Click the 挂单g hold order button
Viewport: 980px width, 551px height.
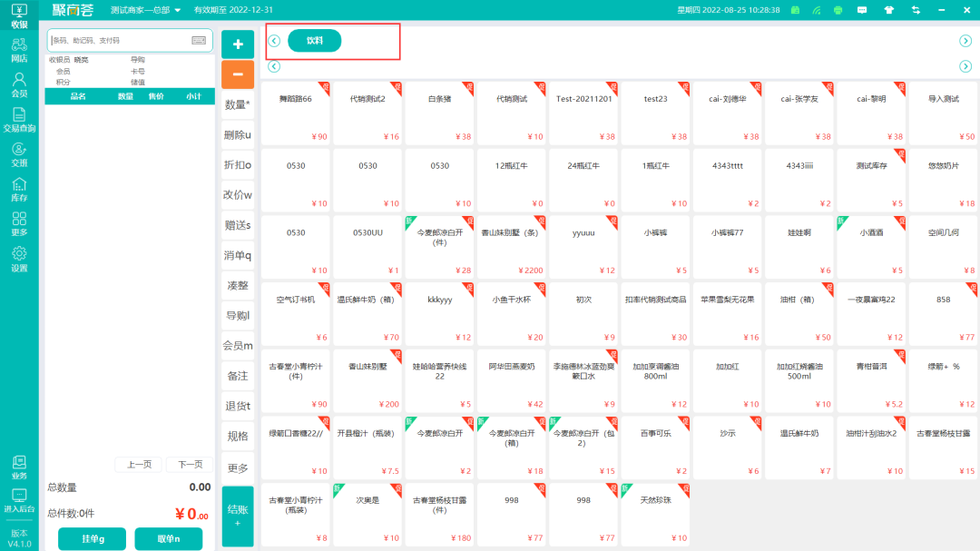click(92, 539)
